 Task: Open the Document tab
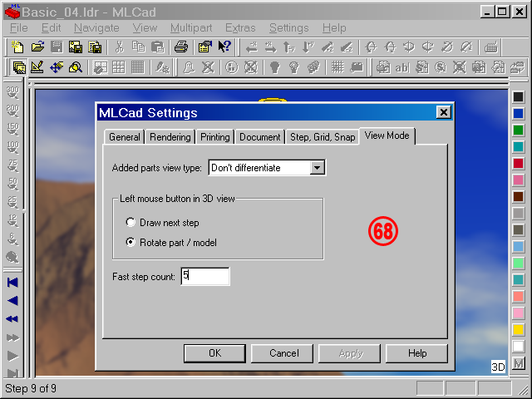260,137
